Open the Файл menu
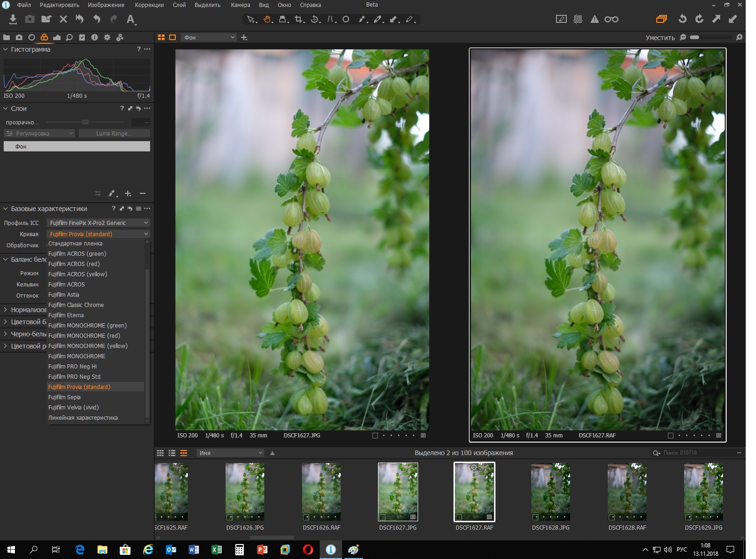The width and height of the screenshot is (756, 559). pos(24,5)
